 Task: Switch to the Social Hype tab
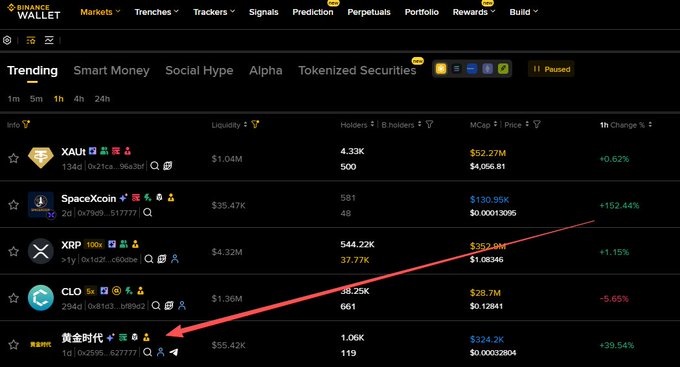(199, 70)
